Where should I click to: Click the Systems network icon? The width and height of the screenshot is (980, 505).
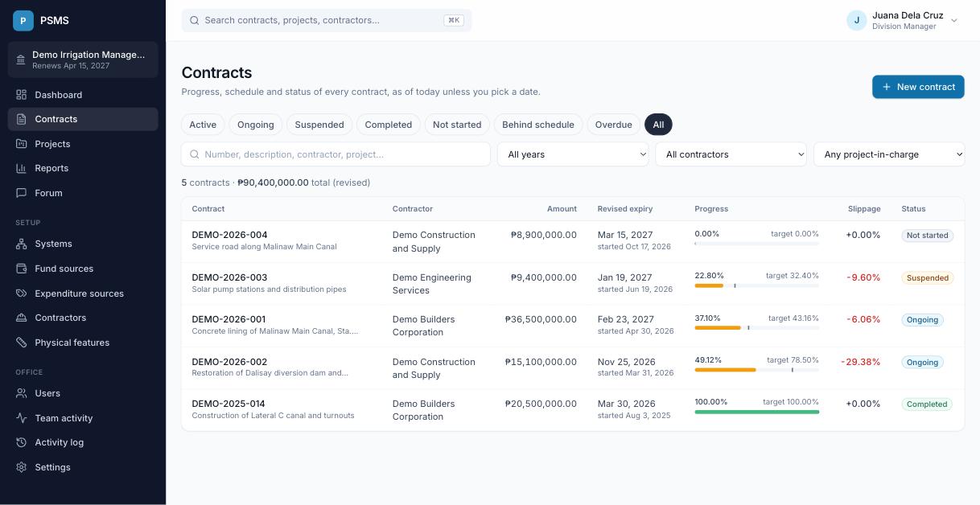coord(22,244)
